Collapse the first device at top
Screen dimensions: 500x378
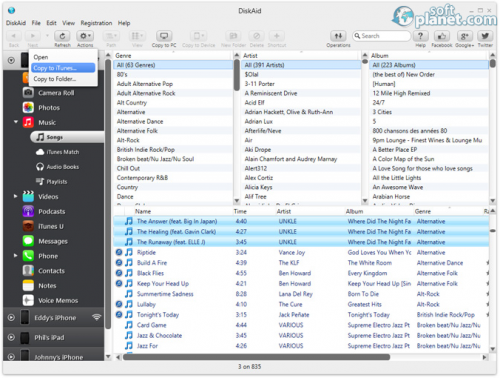(11, 61)
